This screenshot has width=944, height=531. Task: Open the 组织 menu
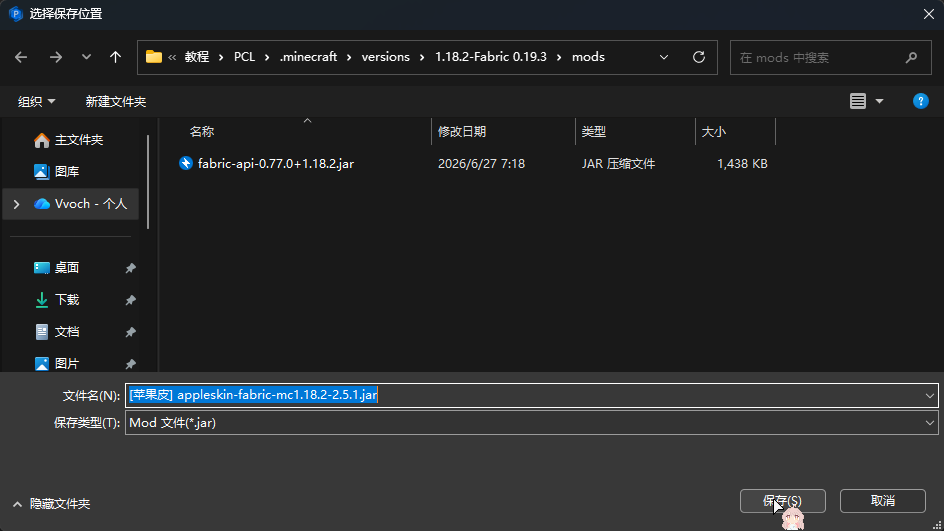[x=36, y=101]
